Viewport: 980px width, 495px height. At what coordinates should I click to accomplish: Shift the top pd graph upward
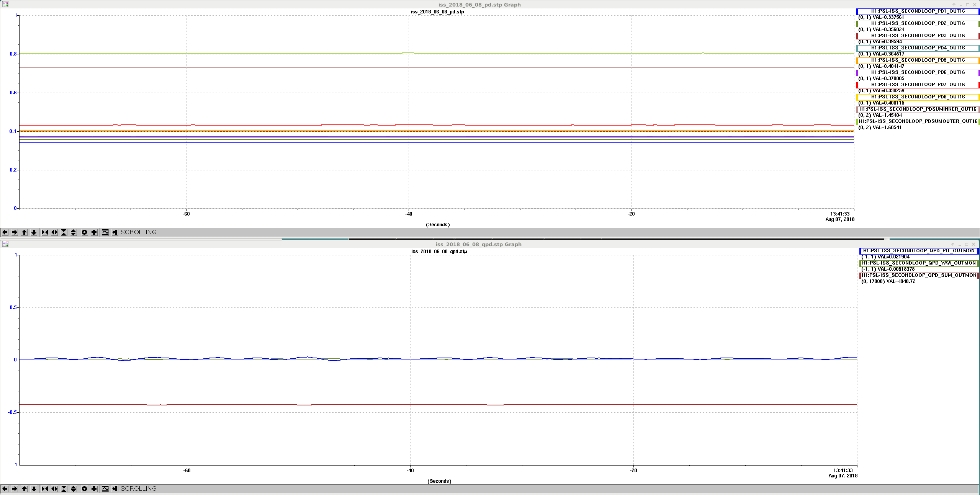[x=24, y=232]
